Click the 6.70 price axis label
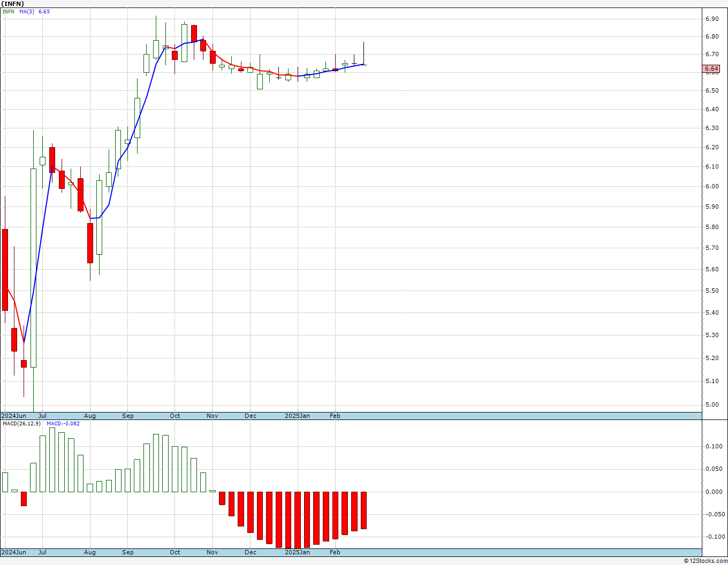 [712, 54]
